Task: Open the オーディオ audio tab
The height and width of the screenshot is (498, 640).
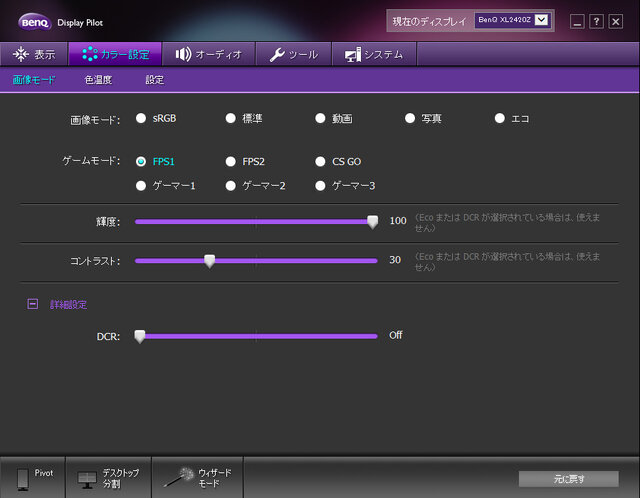Action: (x=209, y=54)
